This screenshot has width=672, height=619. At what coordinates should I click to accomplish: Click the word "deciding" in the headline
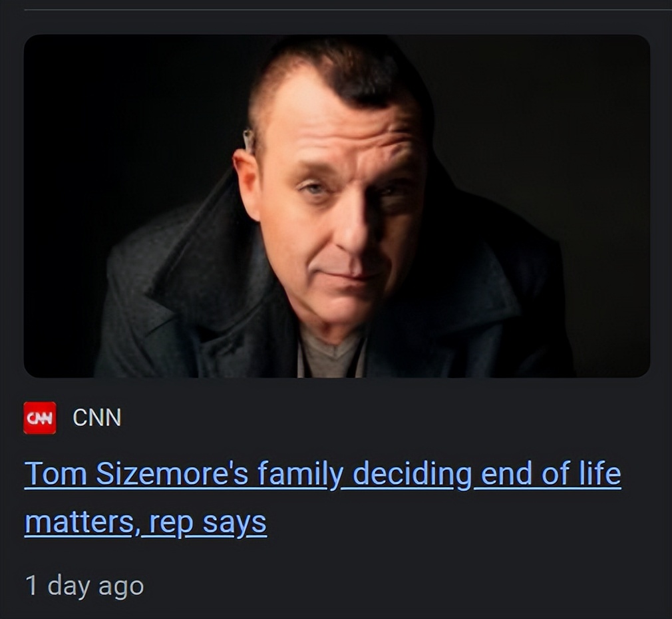(x=412, y=475)
